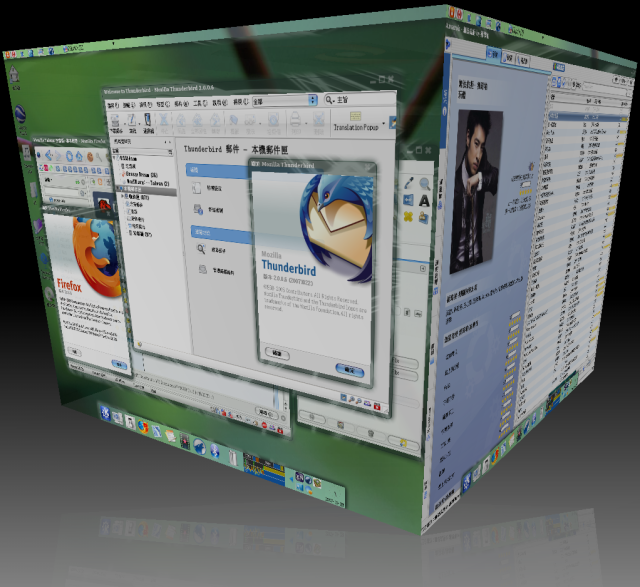The image size is (640, 587).
Task: Click the large letter A text tool icon
Action: 424,200
